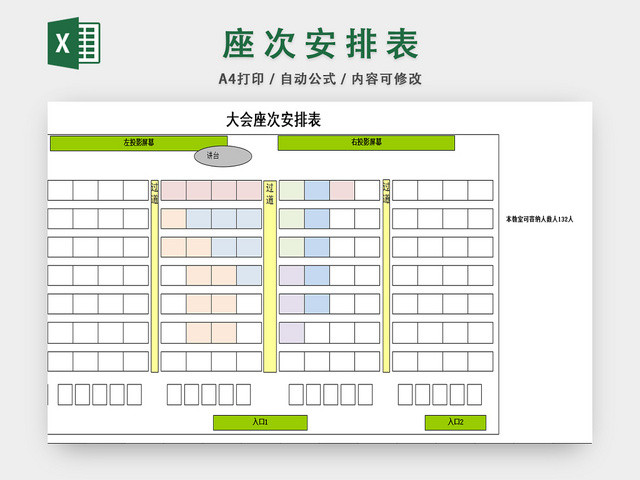
Task: Select the 过道 label between the two screens' seat blocks
Action: point(270,193)
